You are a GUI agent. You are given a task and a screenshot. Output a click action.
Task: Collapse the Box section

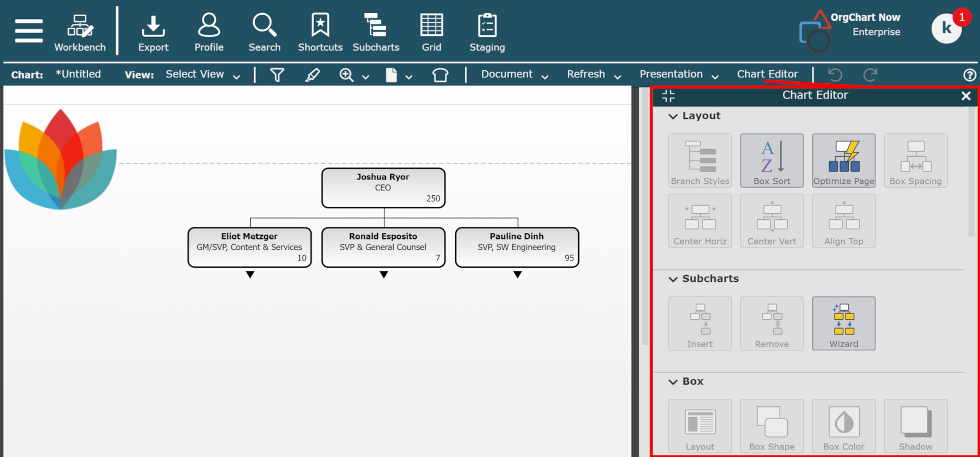pyautogui.click(x=673, y=382)
